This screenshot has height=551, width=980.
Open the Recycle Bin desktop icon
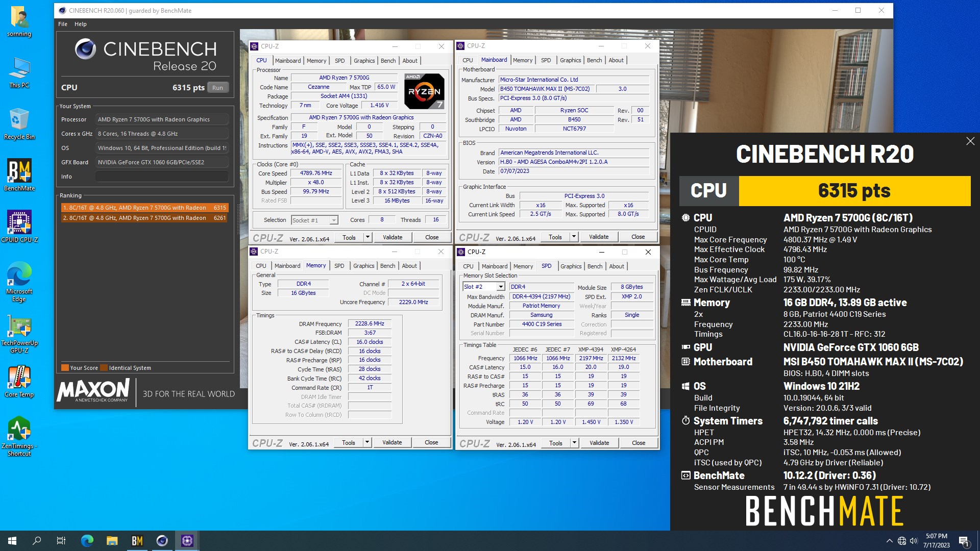19,124
